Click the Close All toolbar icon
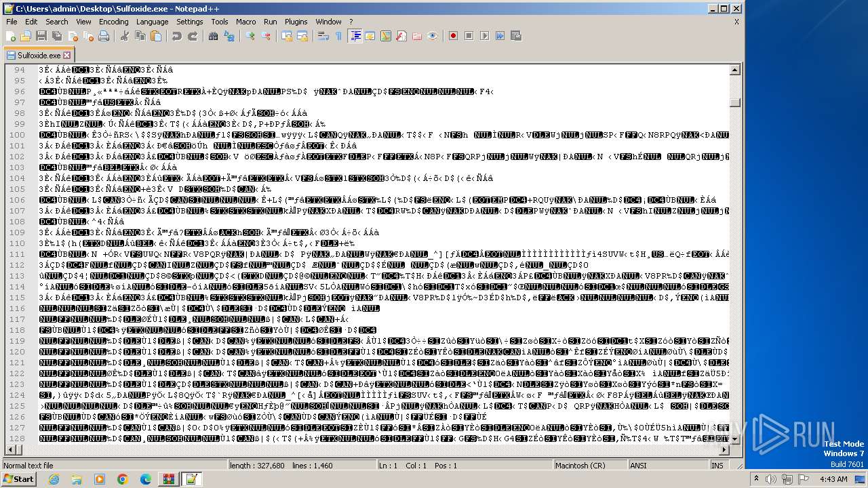Screen dimensions: 868x488 click(87, 36)
